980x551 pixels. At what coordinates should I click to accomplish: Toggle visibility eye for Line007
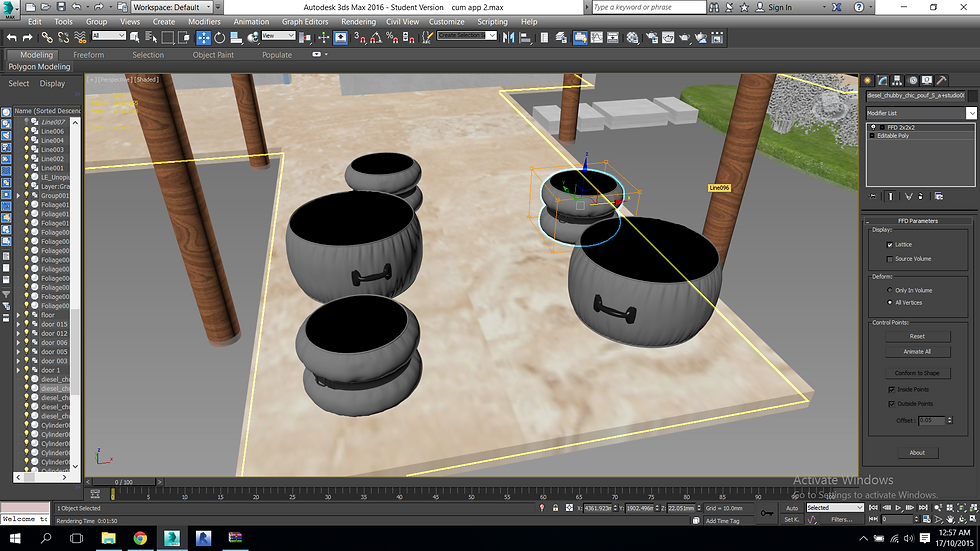[27, 122]
